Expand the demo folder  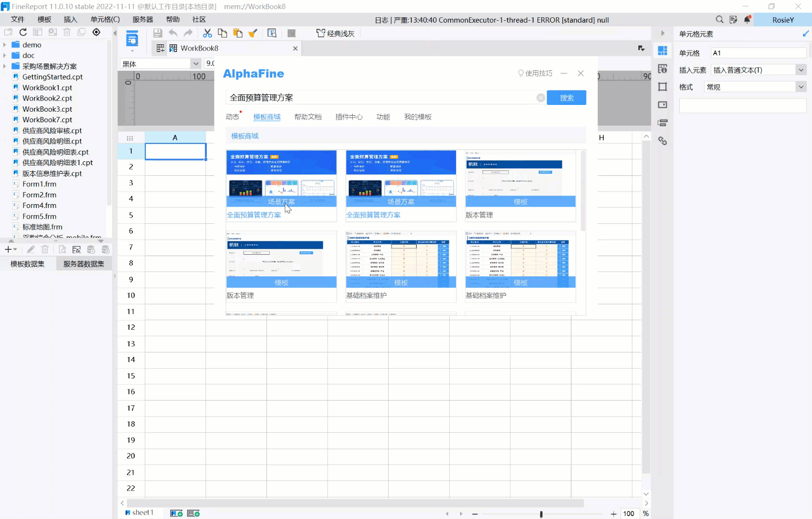click(x=5, y=45)
